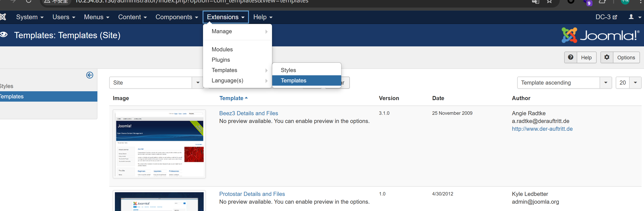644x211 pixels.
Task: Sort by the Template column header
Action: point(233,98)
